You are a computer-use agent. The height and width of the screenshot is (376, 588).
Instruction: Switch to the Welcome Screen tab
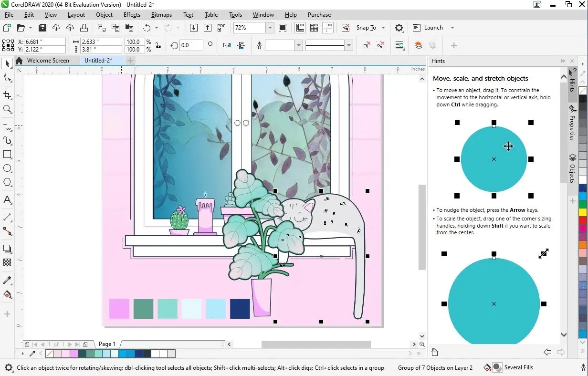point(48,61)
